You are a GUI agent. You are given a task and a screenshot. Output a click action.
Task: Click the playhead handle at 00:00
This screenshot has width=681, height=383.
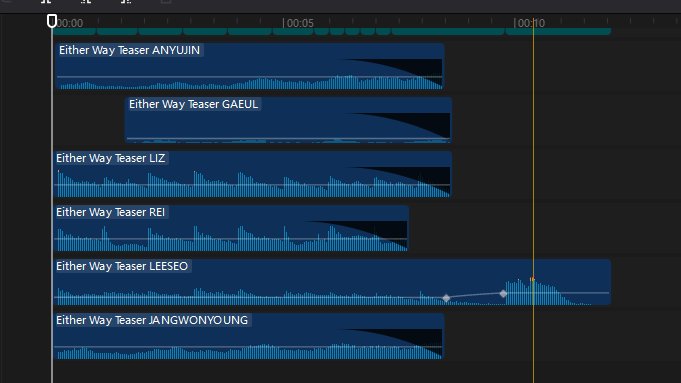tap(52, 21)
